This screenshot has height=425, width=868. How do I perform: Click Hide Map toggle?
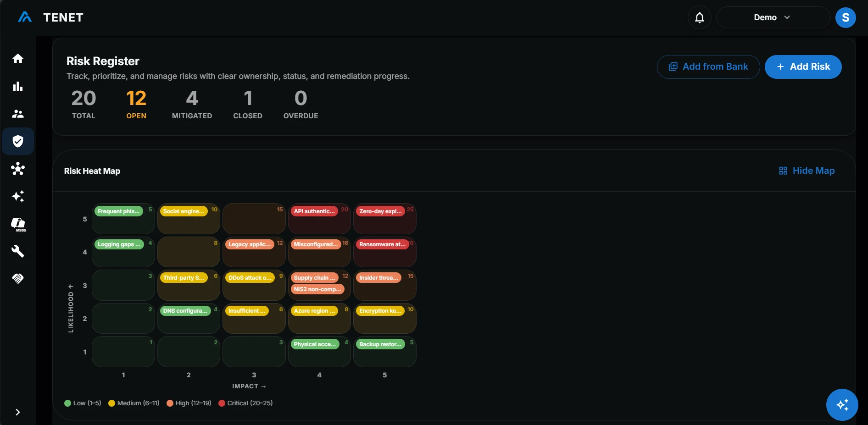[807, 171]
